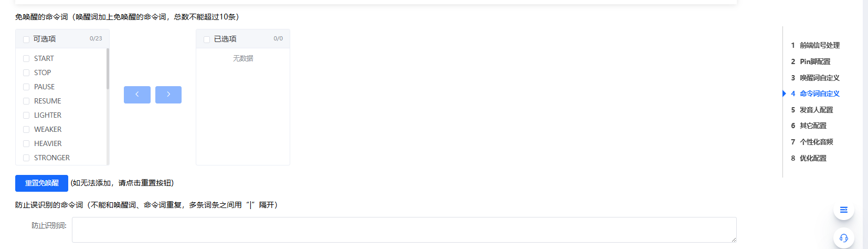Check the START command word
The width and height of the screenshot is (868, 249).
coord(26,59)
